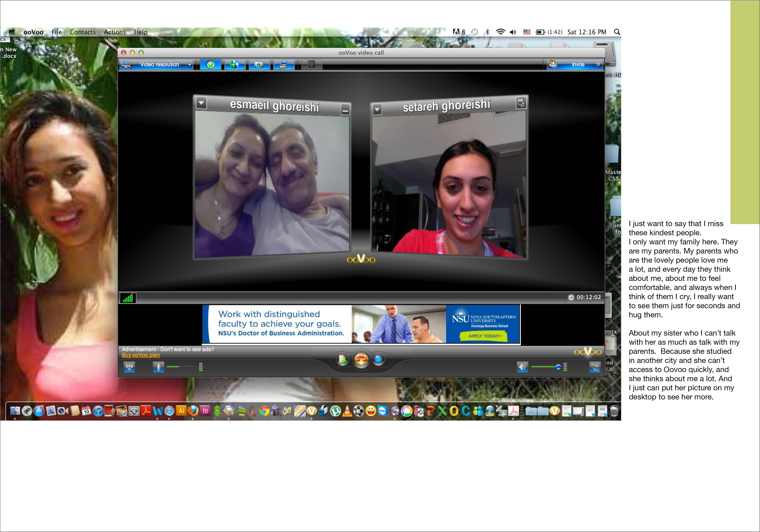Toggle the webcam on/off button

tap(129, 367)
